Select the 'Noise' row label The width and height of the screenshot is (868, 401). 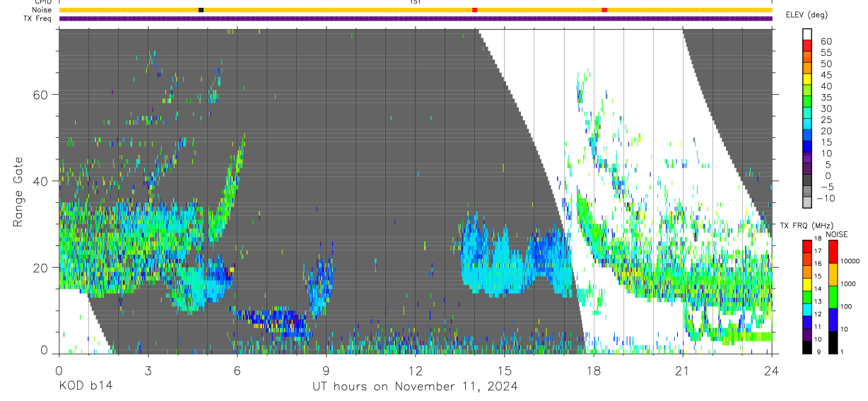(42, 10)
